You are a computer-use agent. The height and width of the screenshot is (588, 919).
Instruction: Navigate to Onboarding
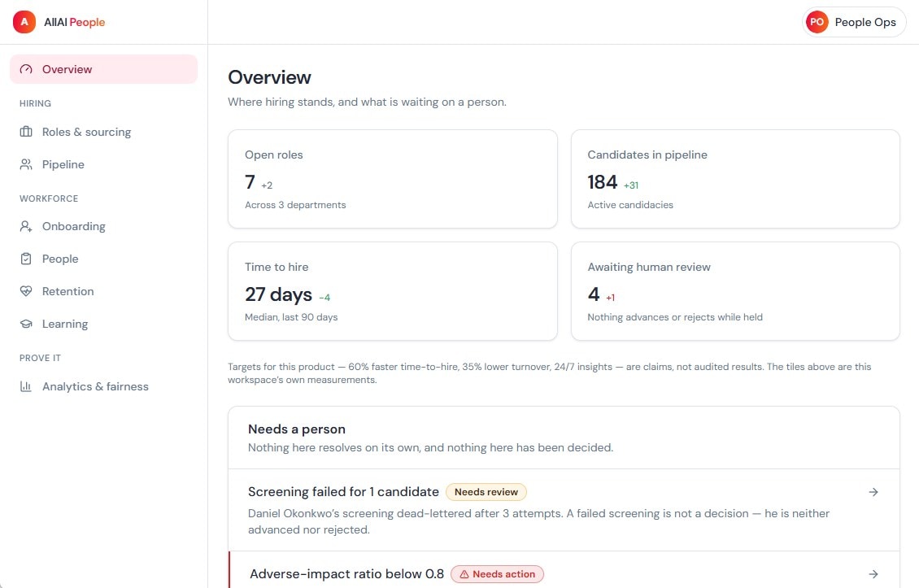tap(104, 226)
